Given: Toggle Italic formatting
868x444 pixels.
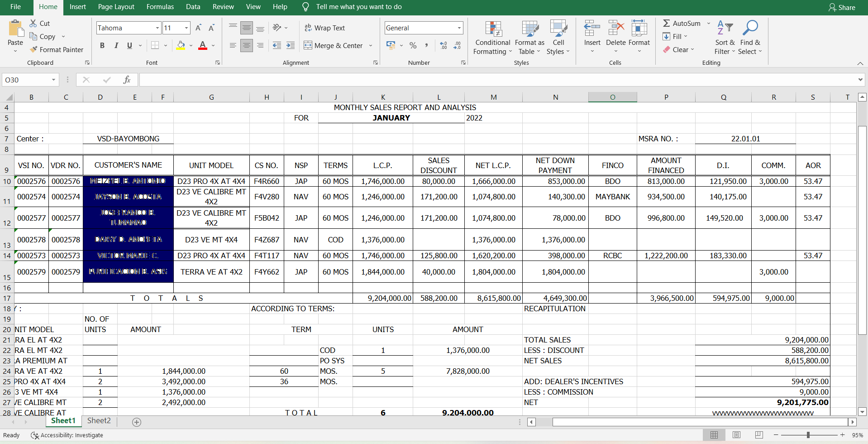Looking at the screenshot, I should pos(116,45).
